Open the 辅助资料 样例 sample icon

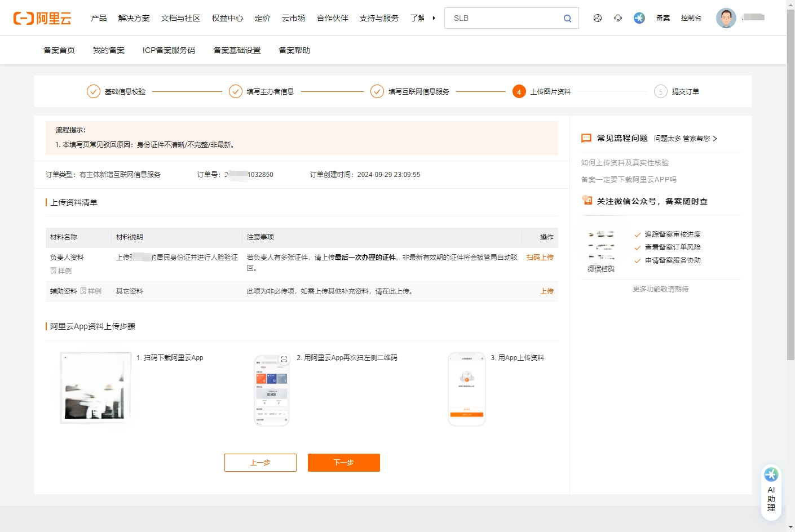click(83, 291)
